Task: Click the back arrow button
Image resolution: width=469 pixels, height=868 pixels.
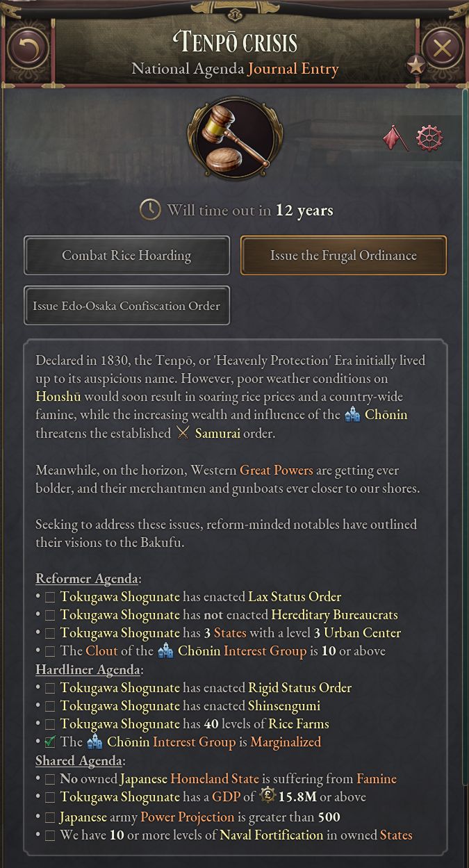Action: [x=28, y=48]
